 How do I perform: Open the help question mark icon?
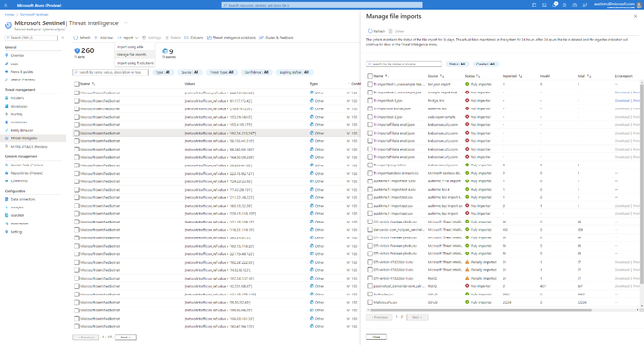[x=574, y=5]
